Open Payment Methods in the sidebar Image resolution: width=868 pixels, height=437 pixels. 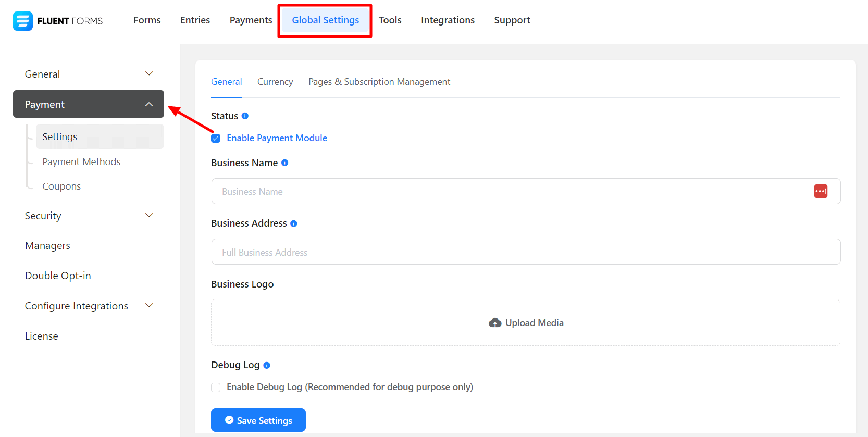[81, 162]
